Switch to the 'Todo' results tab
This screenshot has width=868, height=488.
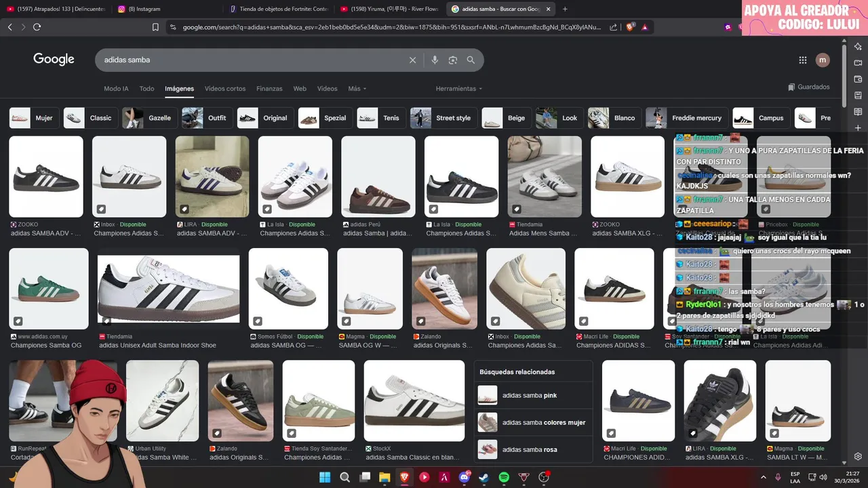point(146,89)
